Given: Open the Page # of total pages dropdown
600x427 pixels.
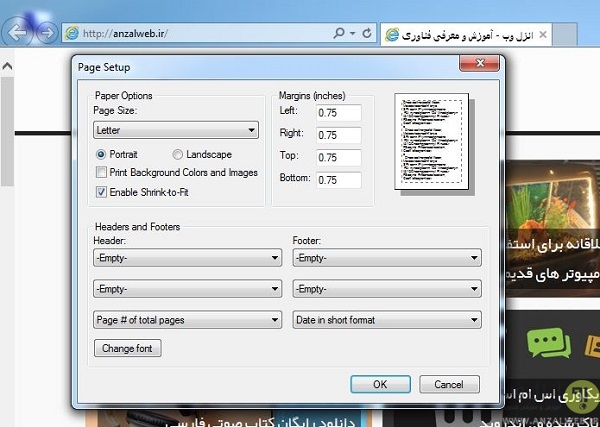Looking at the screenshot, I should point(186,320).
